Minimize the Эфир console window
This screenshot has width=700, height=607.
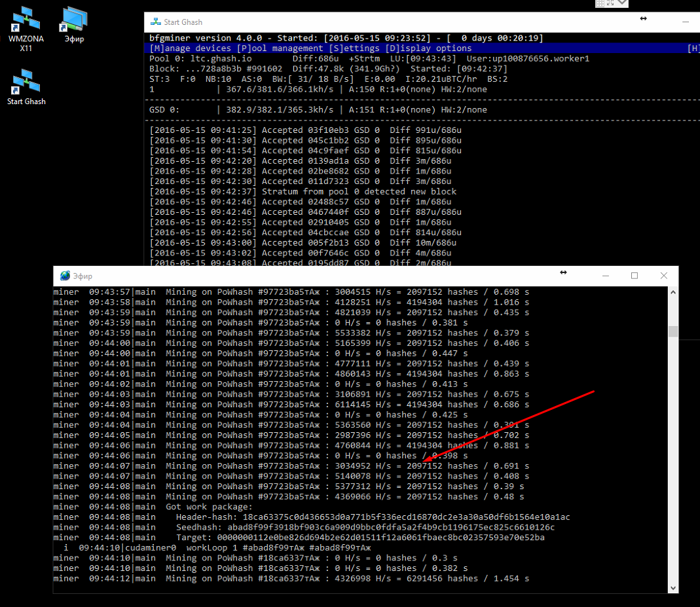pyautogui.click(x=604, y=276)
